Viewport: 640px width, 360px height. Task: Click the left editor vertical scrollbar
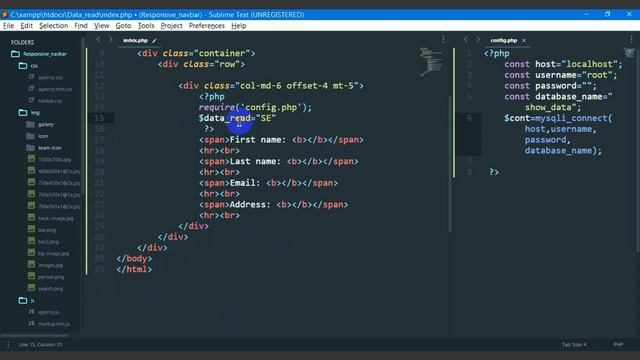point(450,164)
